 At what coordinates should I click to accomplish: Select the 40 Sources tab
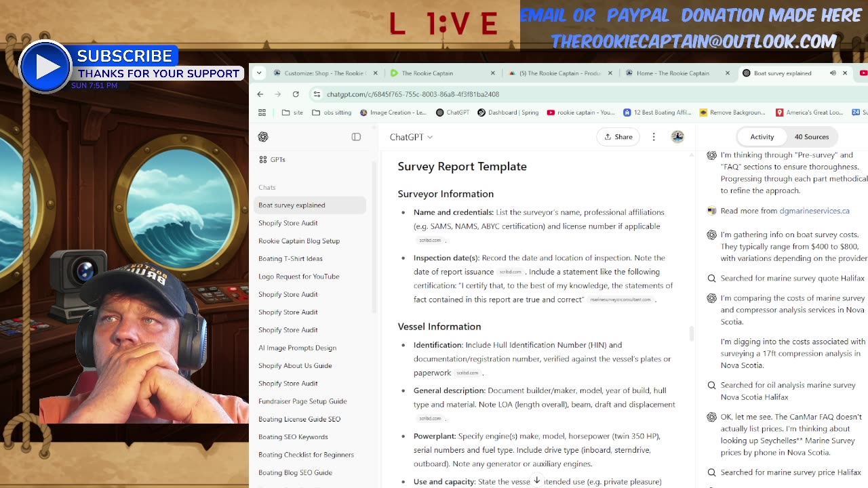(x=812, y=137)
